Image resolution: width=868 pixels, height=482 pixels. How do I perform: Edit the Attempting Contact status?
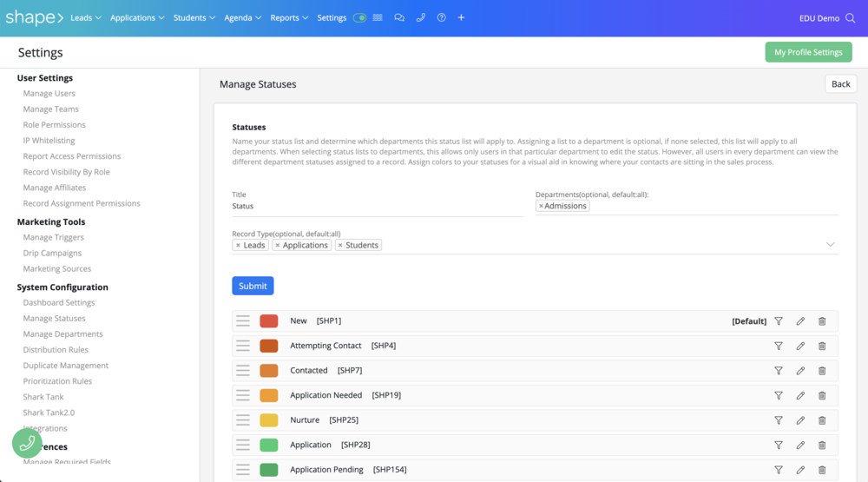[x=800, y=347]
